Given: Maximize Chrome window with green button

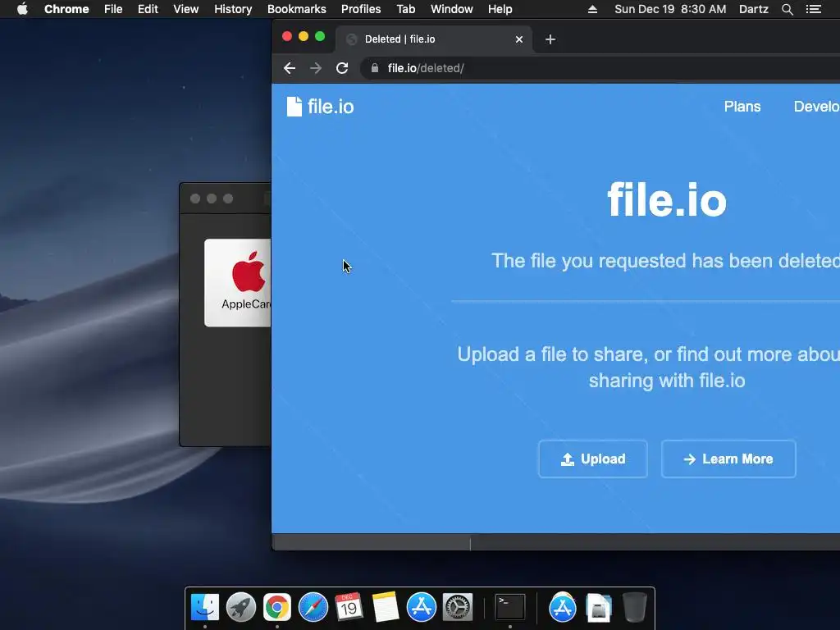Looking at the screenshot, I should 320,36.
